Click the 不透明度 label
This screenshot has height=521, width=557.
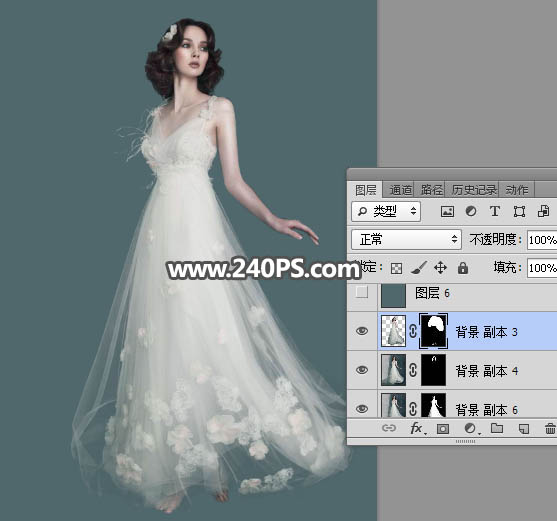[x=495, y=240]
